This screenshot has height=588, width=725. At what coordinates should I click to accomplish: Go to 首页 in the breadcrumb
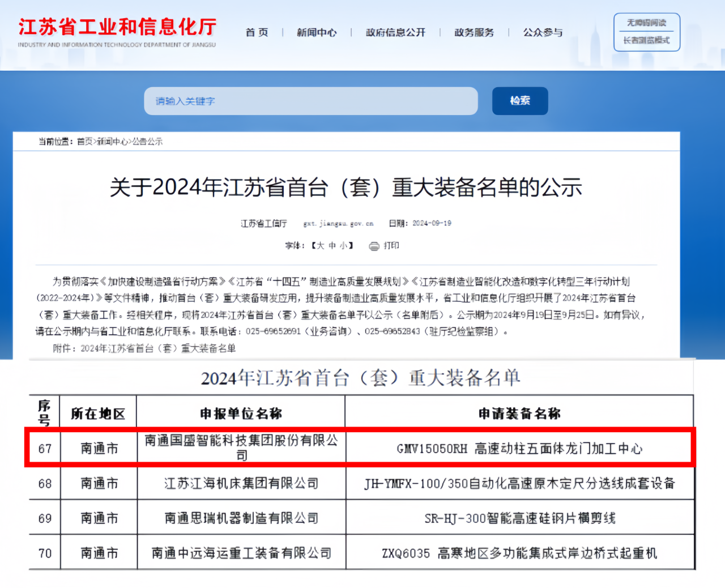pyautogui.click(x=85, y=142)
